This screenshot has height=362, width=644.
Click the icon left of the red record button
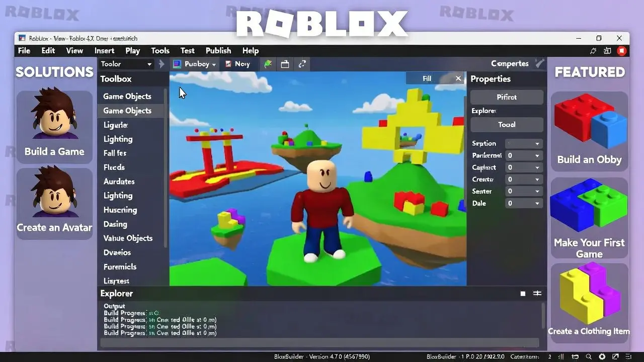tap(607, 51)
